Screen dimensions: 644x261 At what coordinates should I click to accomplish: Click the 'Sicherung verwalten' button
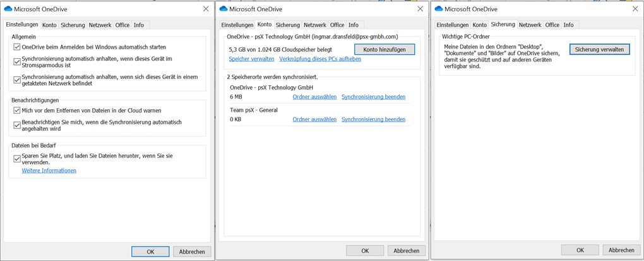pos(599,49)
